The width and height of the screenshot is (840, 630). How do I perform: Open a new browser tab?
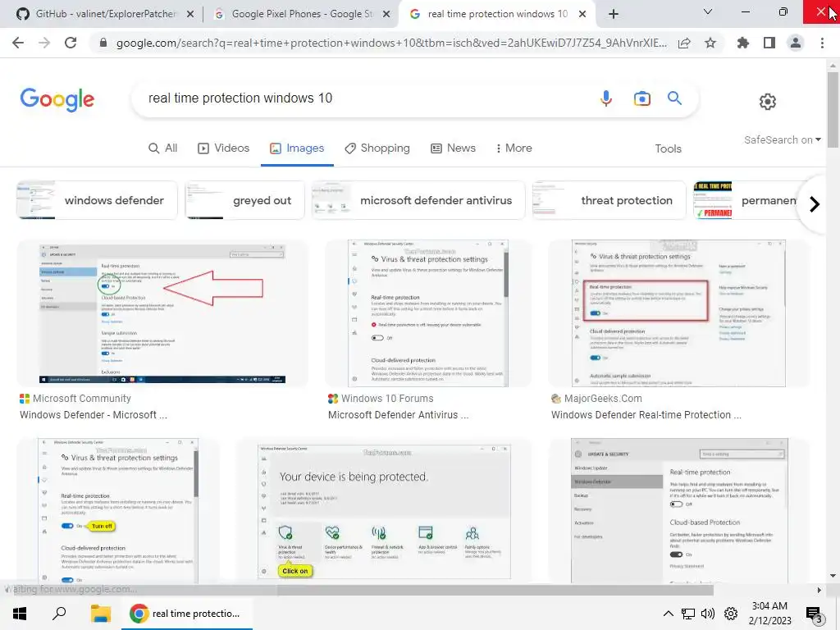[614, 14]
